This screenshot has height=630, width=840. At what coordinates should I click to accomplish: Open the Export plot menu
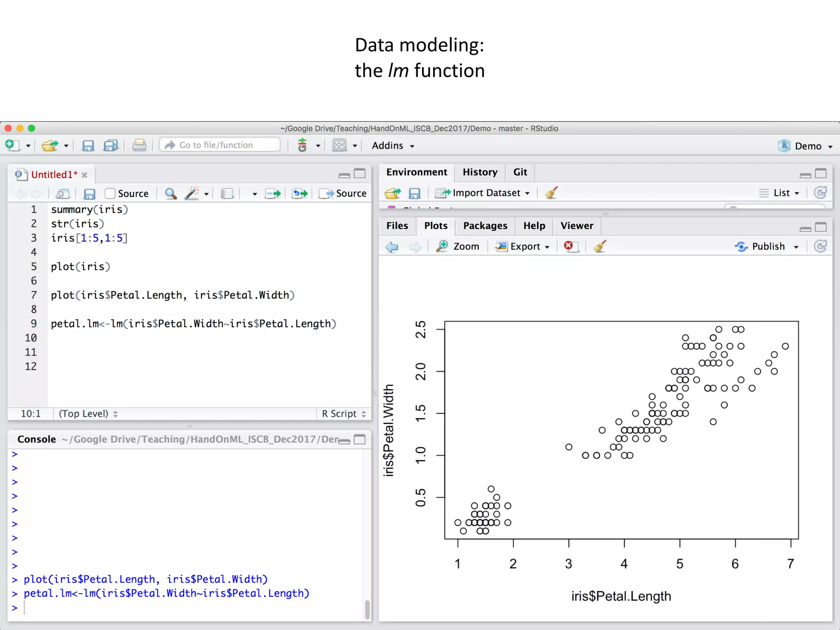[x=523, y=247]
